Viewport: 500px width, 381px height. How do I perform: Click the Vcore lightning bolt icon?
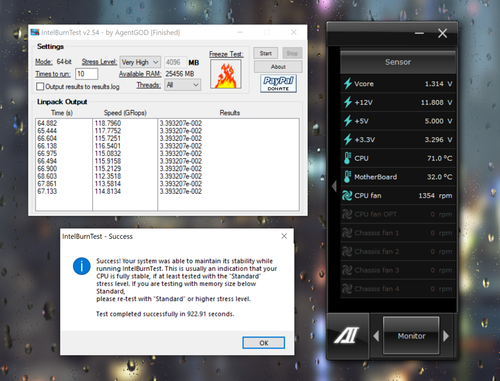click(348, 83)
